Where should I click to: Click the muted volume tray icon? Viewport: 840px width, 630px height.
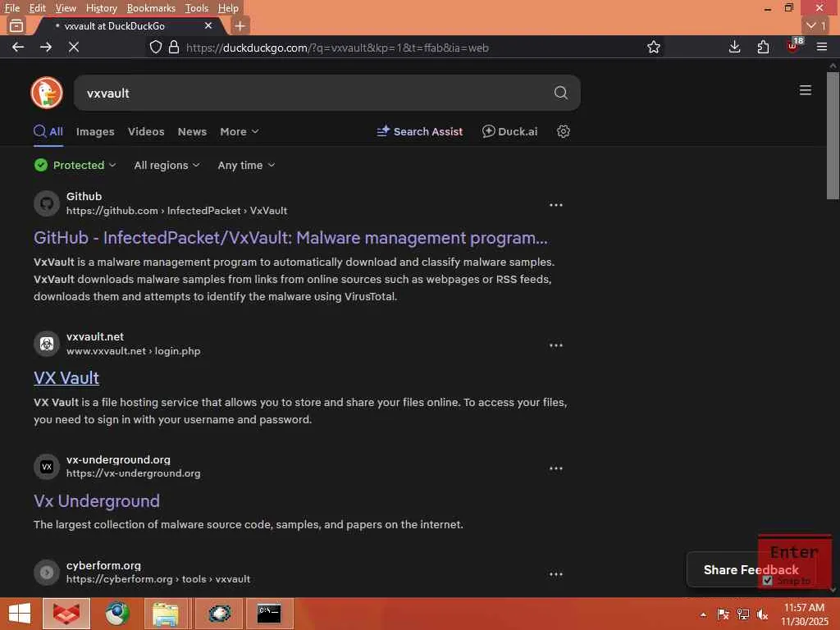pyautogui.click(x=762, y=614)
